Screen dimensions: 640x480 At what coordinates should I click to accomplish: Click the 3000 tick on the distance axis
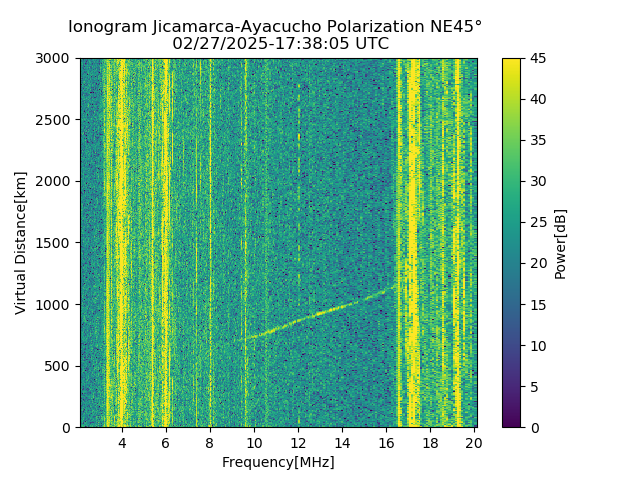(52, 59)
